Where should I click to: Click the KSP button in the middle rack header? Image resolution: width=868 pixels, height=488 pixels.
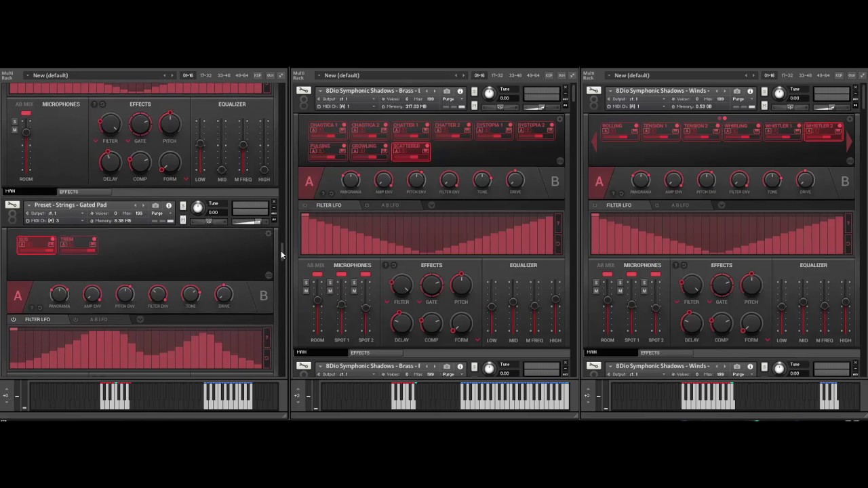click(x=549, y=75)
